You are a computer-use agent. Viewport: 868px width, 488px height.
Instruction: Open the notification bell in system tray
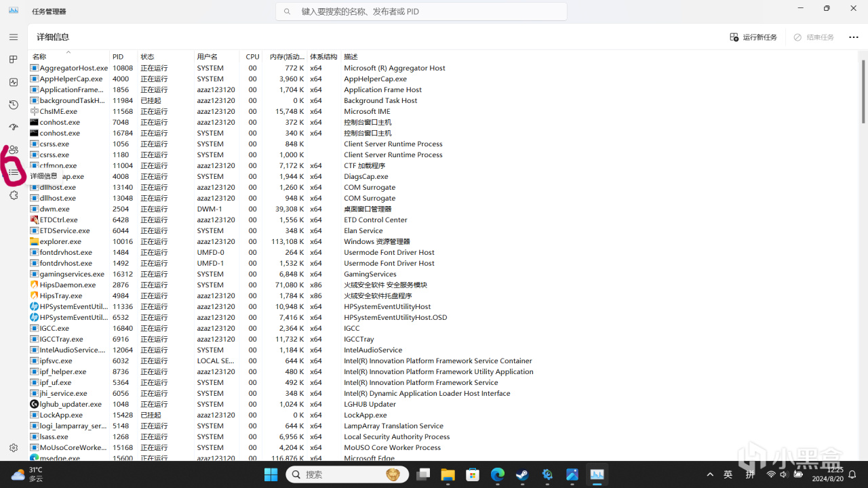tap(853, 474)
